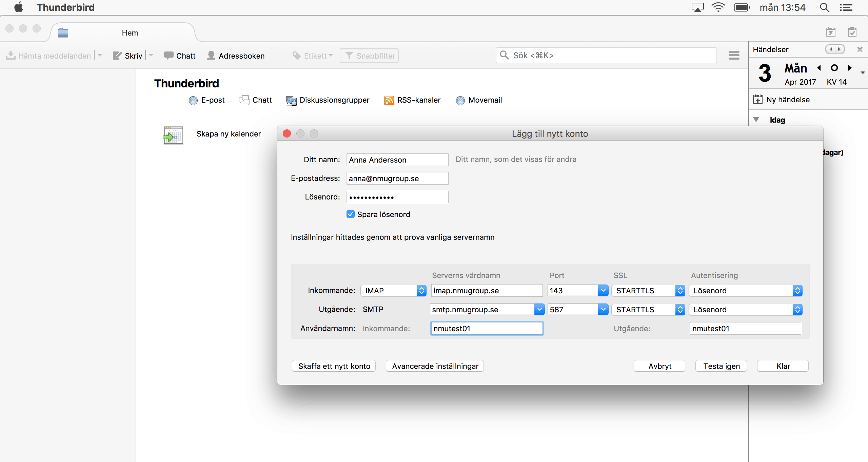This screenshot has height=462, width=868.
Task: Open Chatt from the main toolbar
Action: (x=180, y=56)
